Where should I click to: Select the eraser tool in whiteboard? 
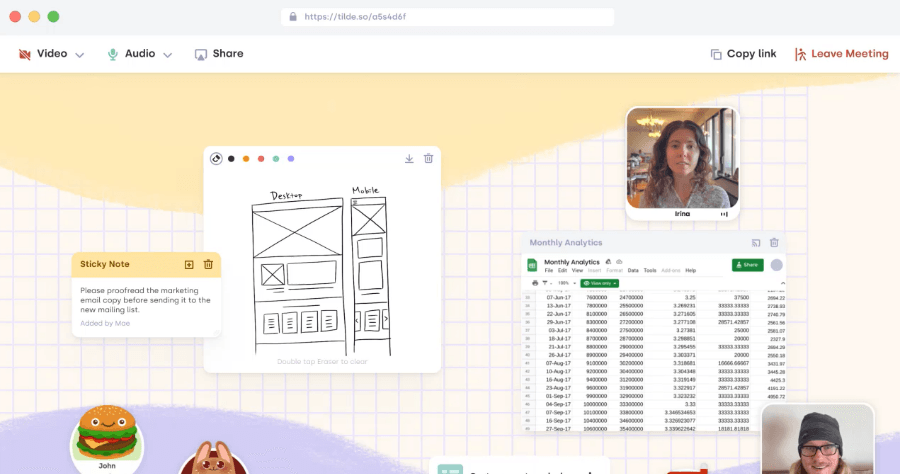pyautogui.click(x=216, y=159)
